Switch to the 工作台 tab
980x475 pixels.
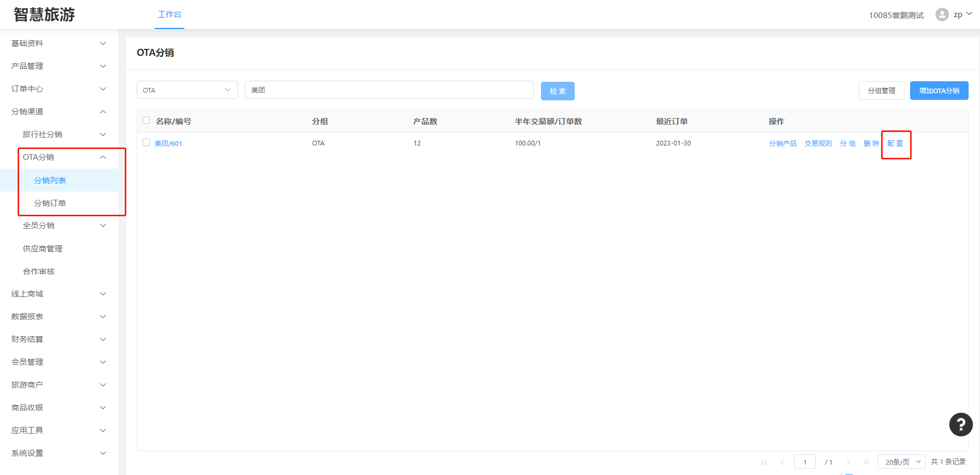click(169, 14)
